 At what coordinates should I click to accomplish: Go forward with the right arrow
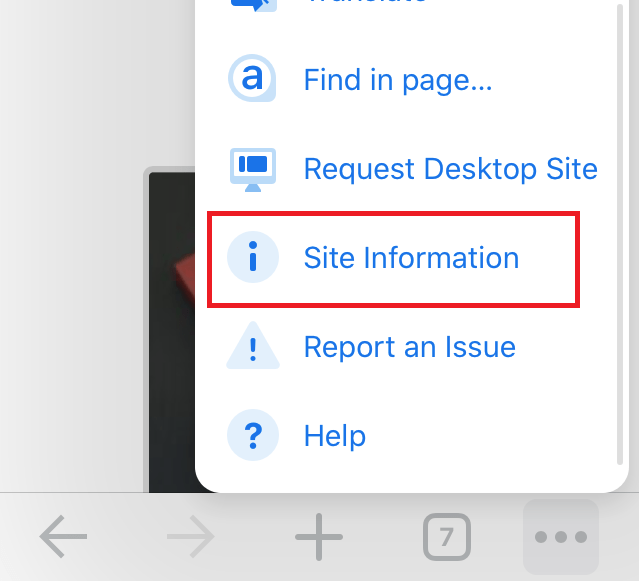tap(191, 537)
